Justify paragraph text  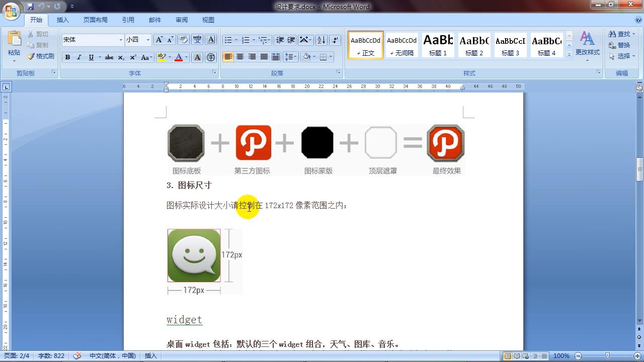(264, 57)
